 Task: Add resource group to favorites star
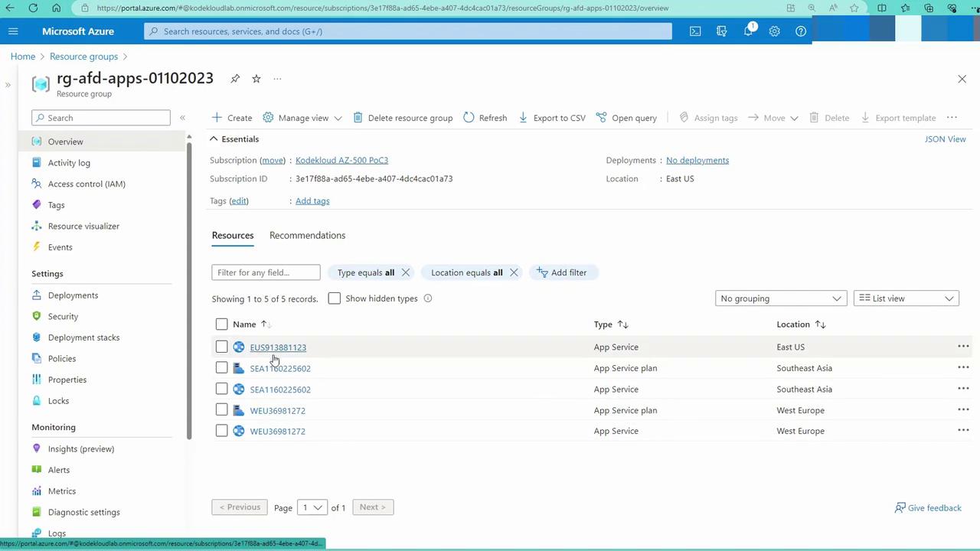coord(256,79)
